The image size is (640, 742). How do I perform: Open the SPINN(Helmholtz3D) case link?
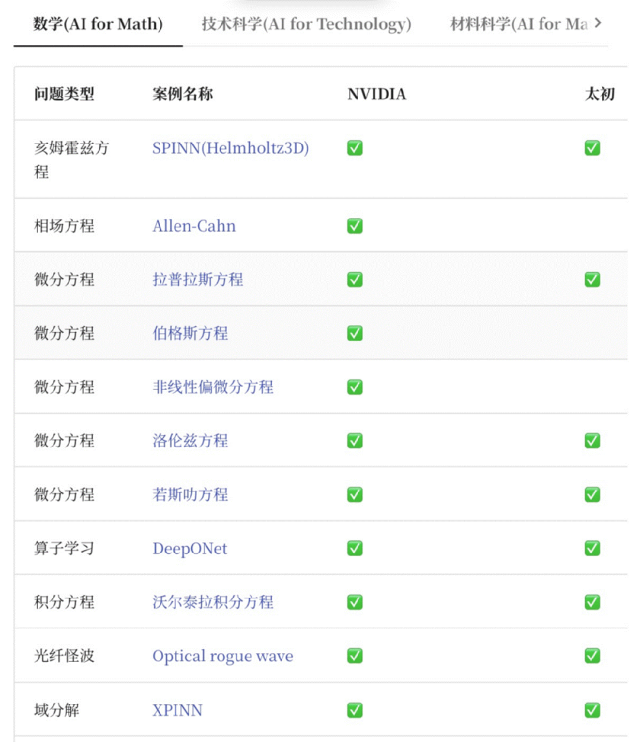click(230, 148)
